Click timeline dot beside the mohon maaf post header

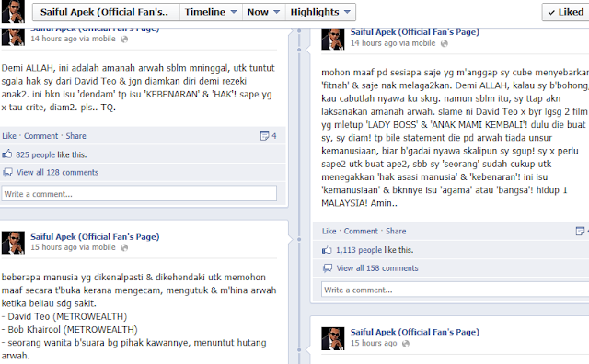[x=299, y=49]
